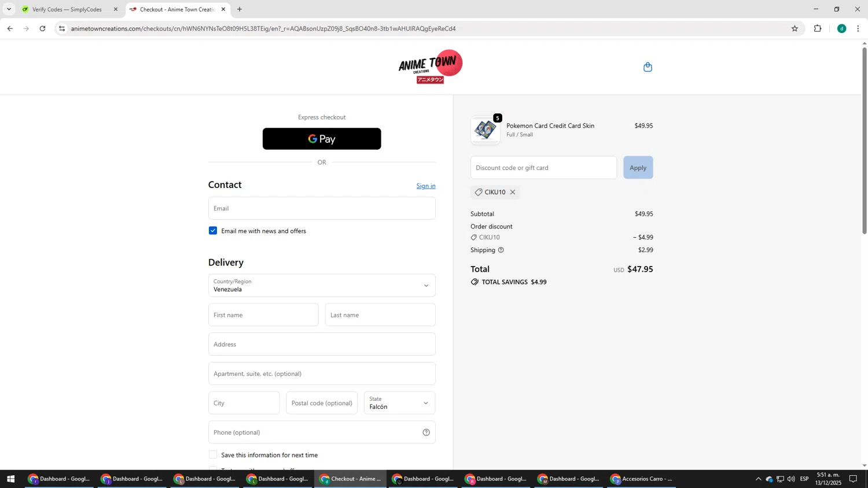Click the Last name field
Viewport: 868px width, 488px height.
(380, 315)
